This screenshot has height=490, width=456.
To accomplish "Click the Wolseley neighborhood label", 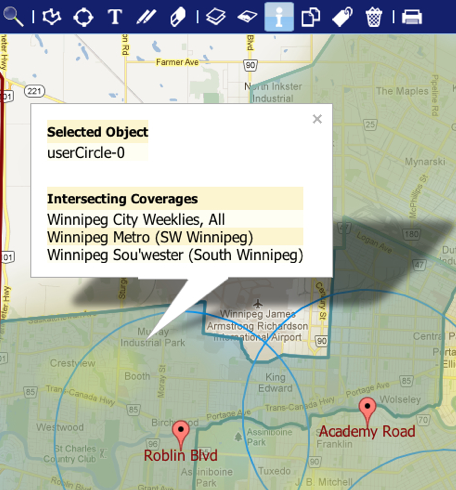I will (400, 399).
